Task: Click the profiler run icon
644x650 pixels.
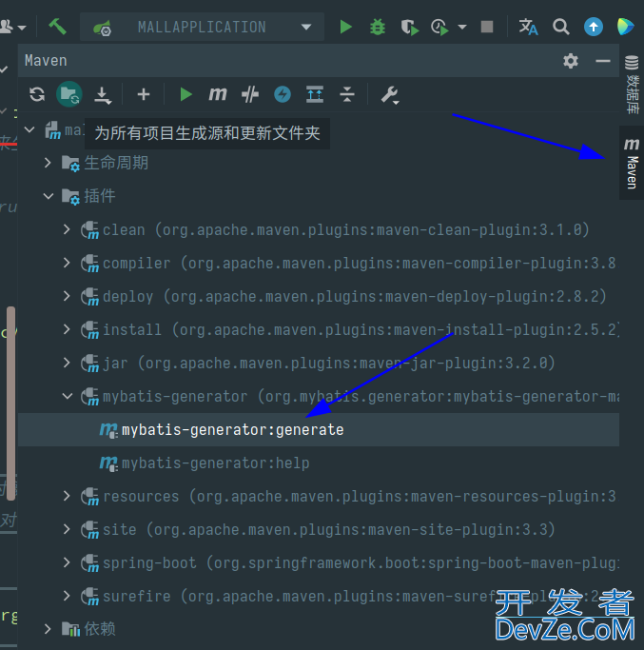Action: [x=439, y=27]
